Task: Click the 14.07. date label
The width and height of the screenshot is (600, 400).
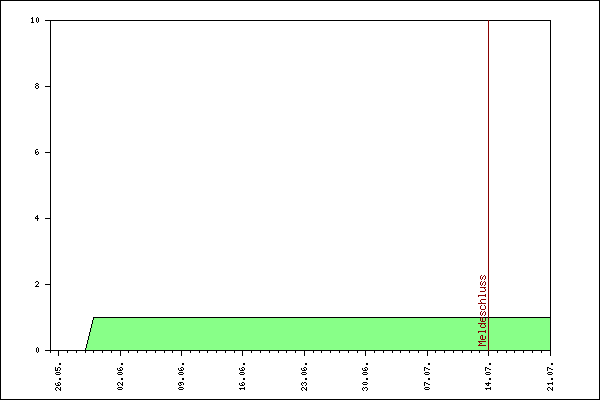Action: pos(489,377)
